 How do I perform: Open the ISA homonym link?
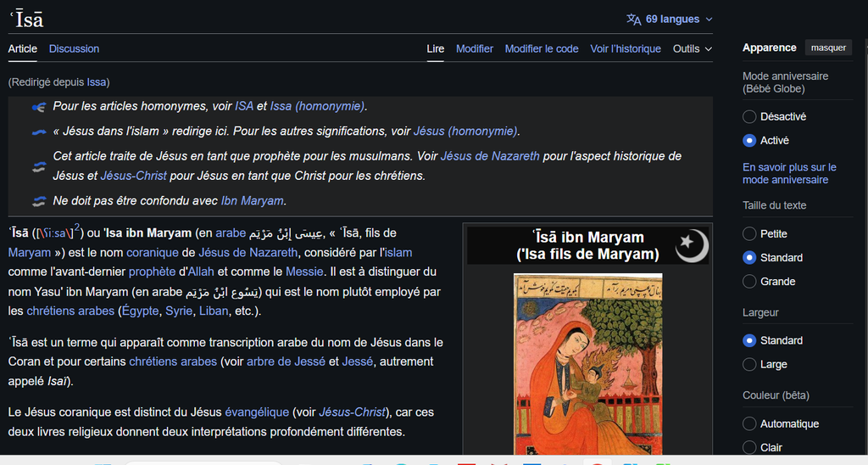point(244,106)
